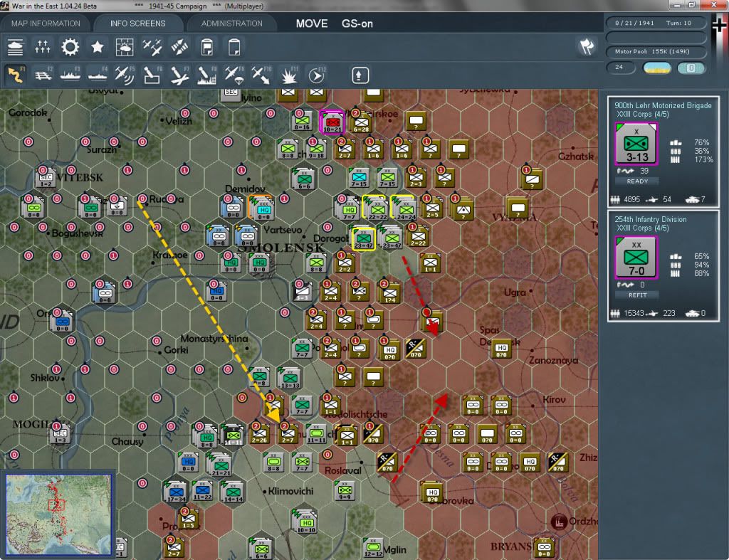Click XXIII Corps under 254th Infantry Division
This screenshot has height=560, width=729.
(643, 228)
